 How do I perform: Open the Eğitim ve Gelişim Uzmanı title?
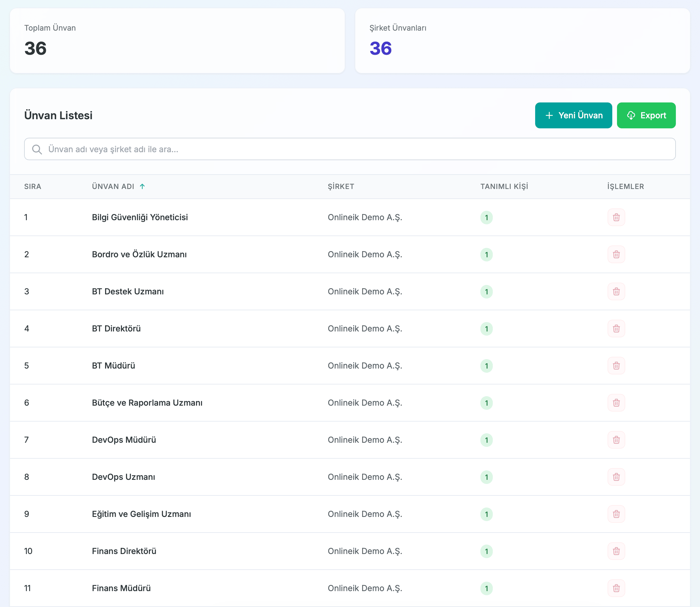tap(141, 514)
